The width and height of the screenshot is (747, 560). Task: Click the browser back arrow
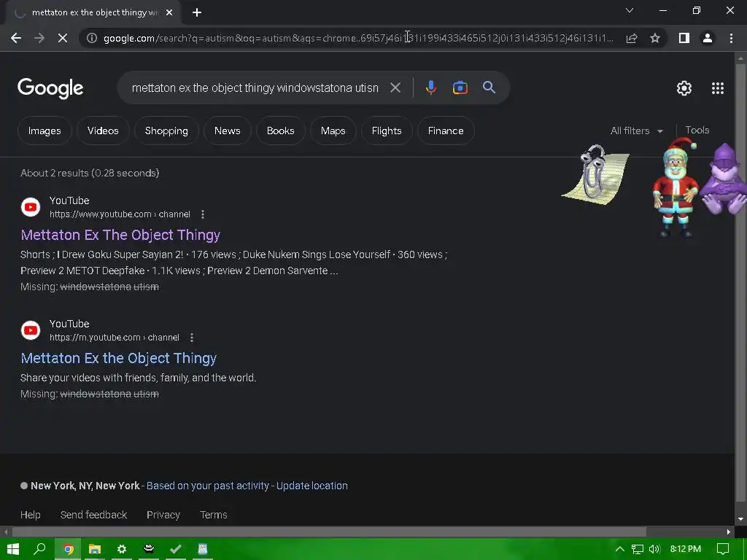tap(16, 38)
